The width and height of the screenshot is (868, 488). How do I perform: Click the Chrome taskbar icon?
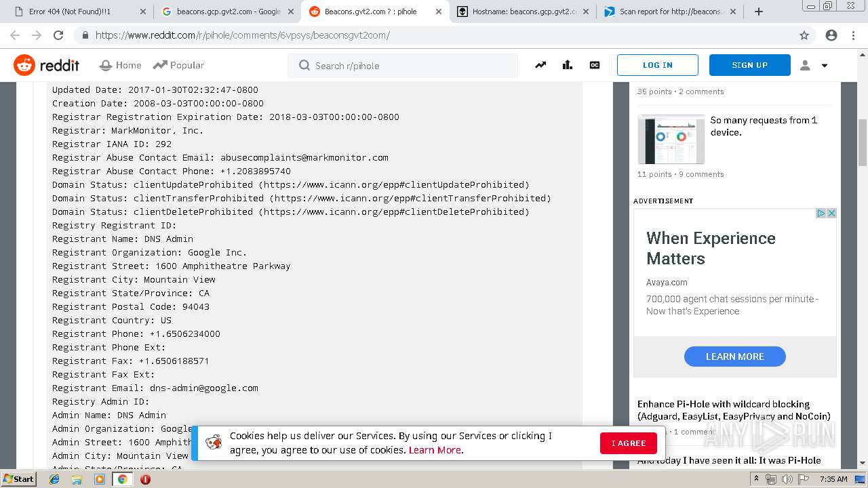(122, 479)
